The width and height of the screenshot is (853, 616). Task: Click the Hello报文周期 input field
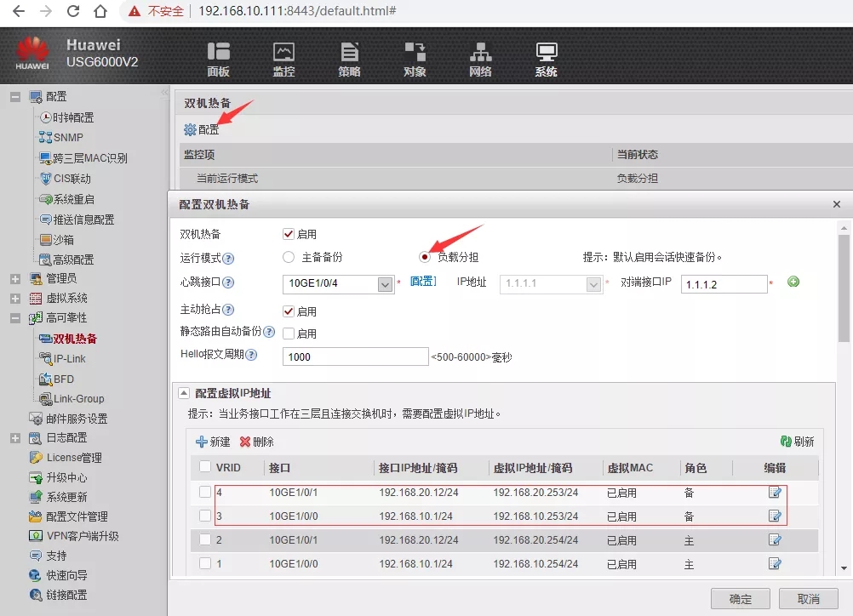pyautogui.click(x=355, y=356)
